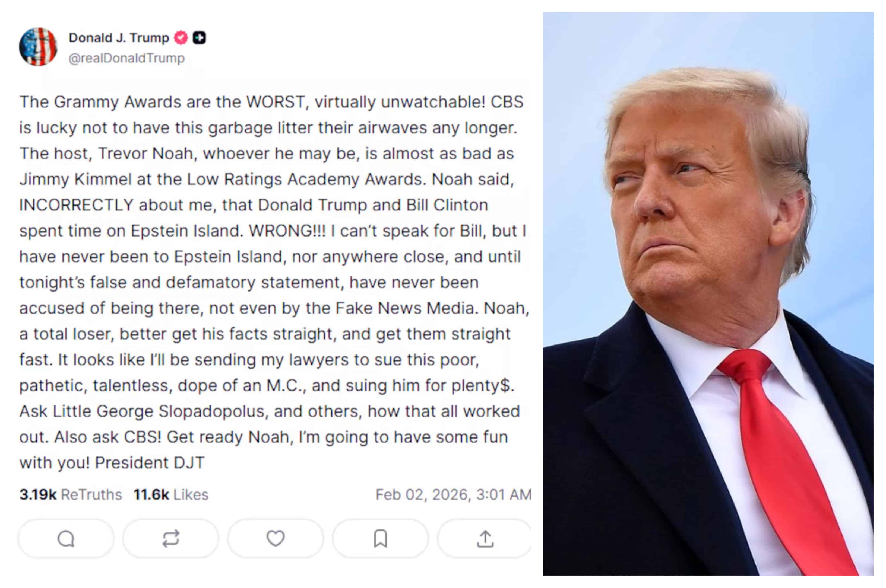Click the red verified checkmark badge
Screen dimensions: 886x588
point(181,38)
